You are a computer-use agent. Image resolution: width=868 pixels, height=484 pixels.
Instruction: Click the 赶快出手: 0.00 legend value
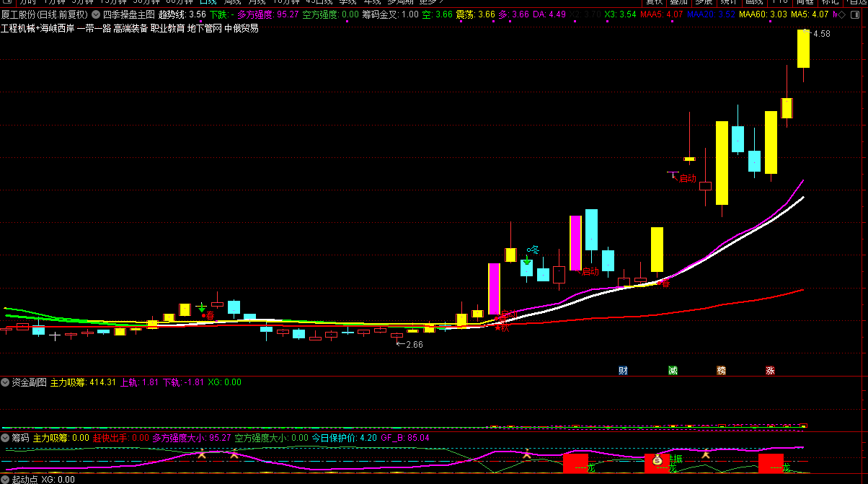click(120, 437)
